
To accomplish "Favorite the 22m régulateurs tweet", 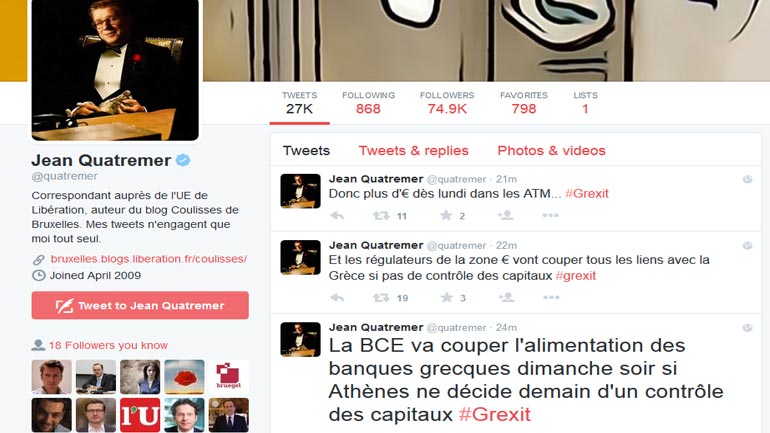I will pos(446,297).
